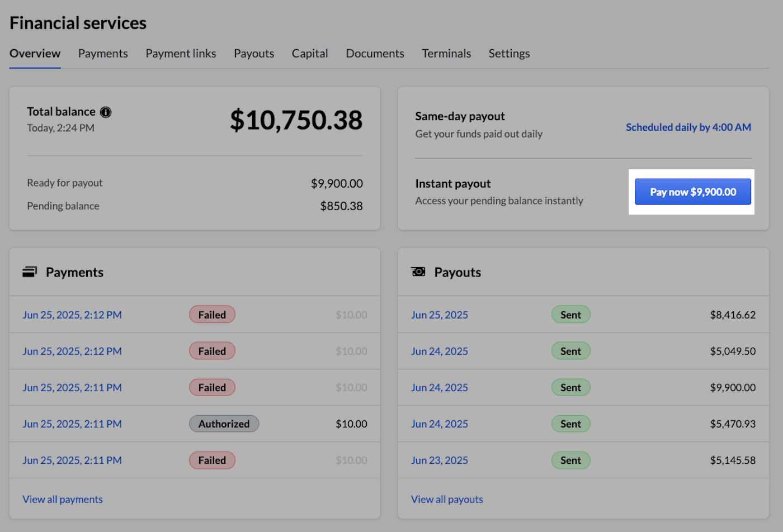Image resolution: width=783 pixels, height=532 pixels.
Task: Click the Pay now $9,900.00 button
Action: [692, 192]
